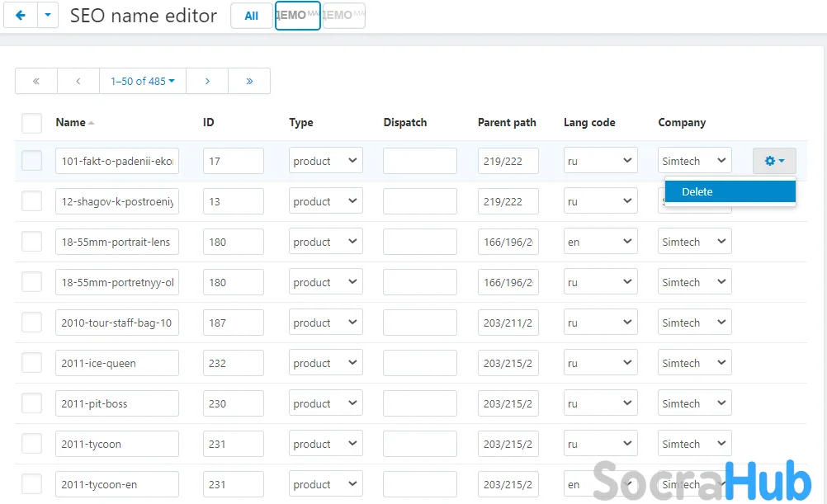Screen dimensions: 827x504
Task: Go to the next page
Action: pos(207,81)
